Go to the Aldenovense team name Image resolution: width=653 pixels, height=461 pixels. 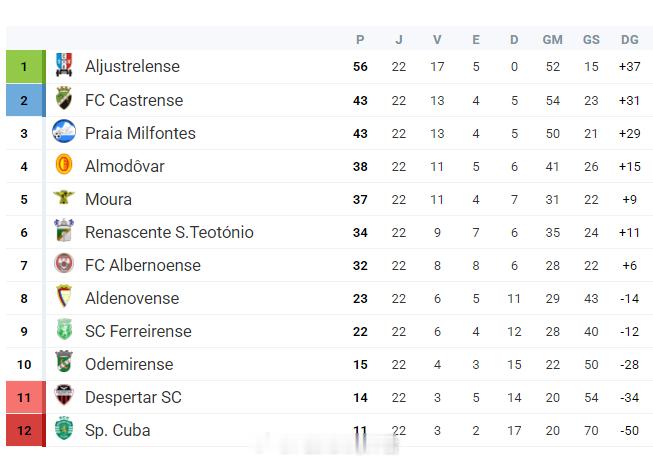point(132,299)
